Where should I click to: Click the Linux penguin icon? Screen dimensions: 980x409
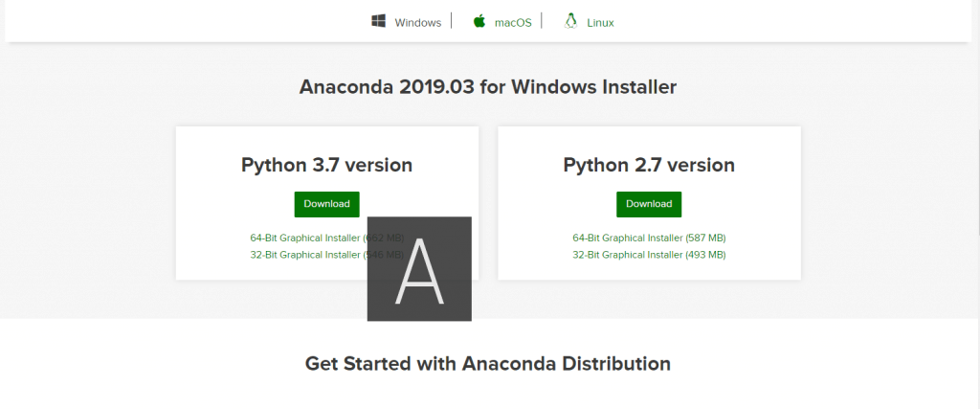click(570, 21)
